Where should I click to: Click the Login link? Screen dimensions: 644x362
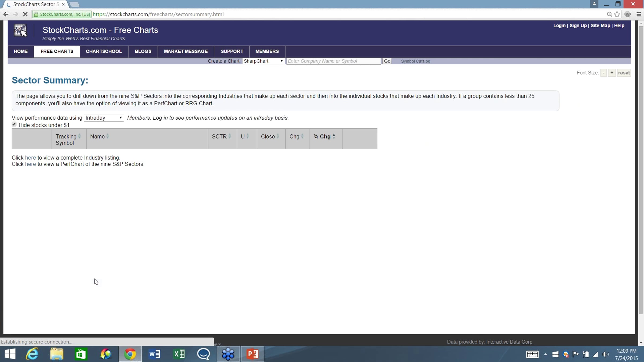coord(559,26)
